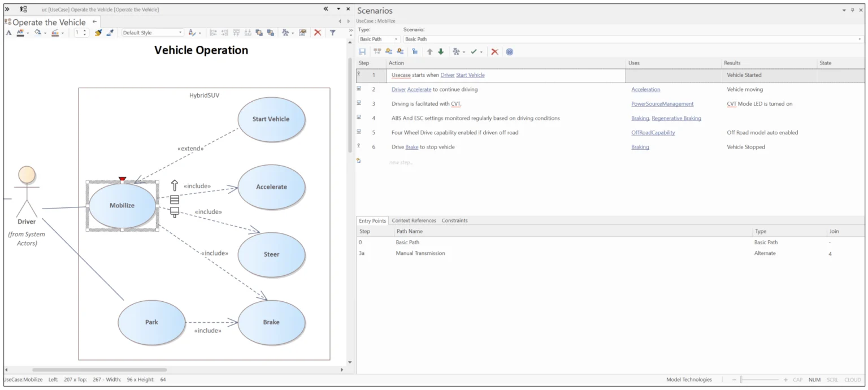Screen dimensions: 868x390
Task: Click the text font 'A' icon
Action: (8, 33)
